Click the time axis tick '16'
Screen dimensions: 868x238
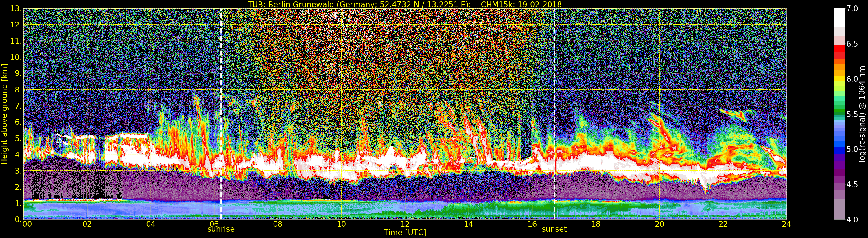tap(532, 224)
